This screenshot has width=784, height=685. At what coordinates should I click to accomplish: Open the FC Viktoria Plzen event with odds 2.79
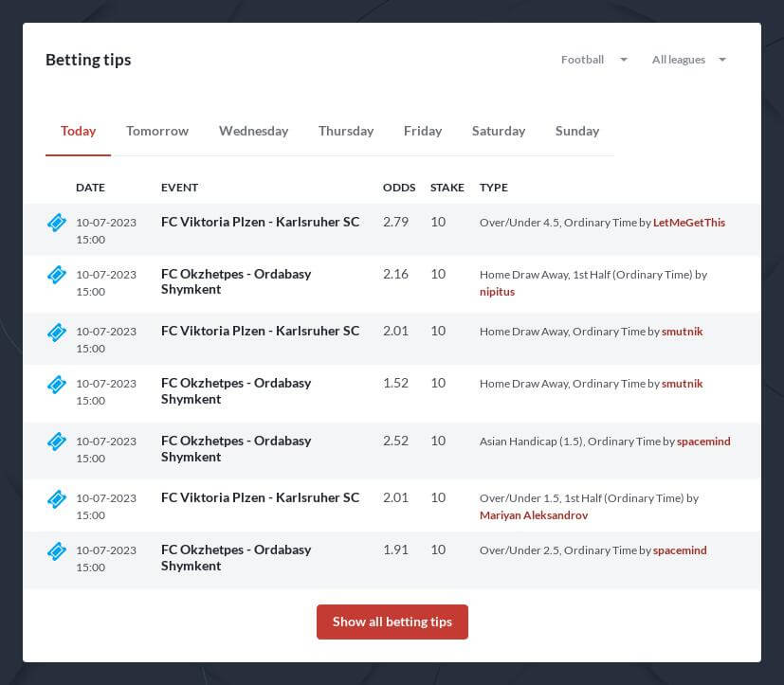coord(260,222)
